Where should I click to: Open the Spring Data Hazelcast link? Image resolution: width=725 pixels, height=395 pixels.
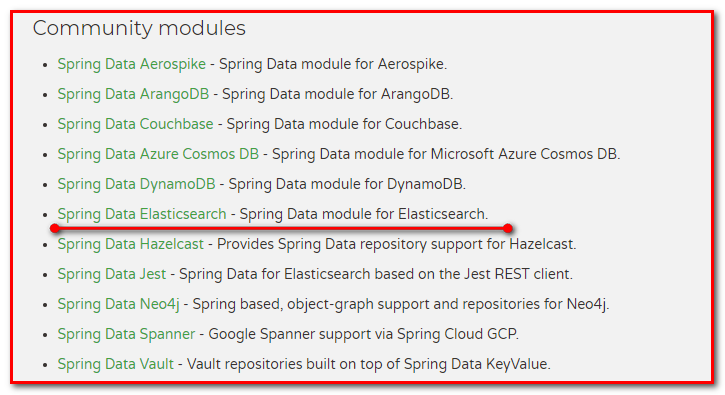pos(130,244)
